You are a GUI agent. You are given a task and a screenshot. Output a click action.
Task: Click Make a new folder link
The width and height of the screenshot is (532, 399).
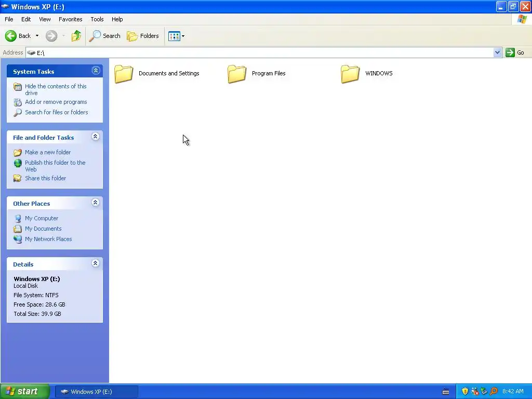pos(48,152)
